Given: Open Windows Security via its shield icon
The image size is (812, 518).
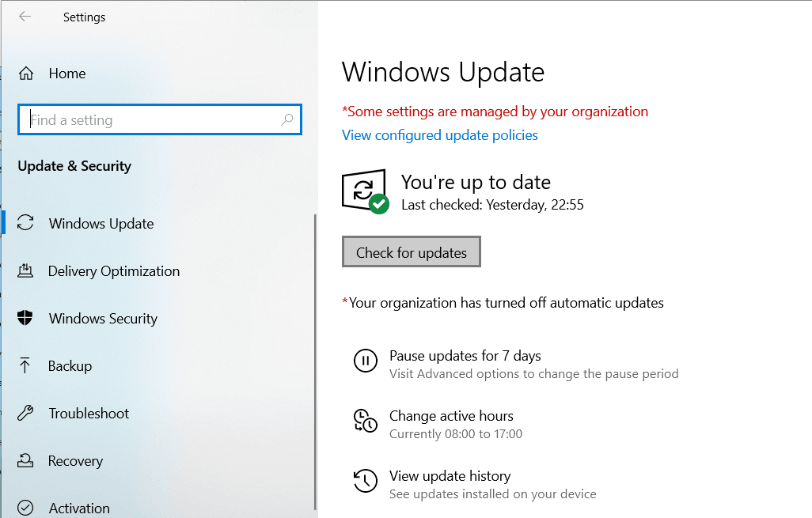Looking at the screenshot, I should tap(26, 318).
